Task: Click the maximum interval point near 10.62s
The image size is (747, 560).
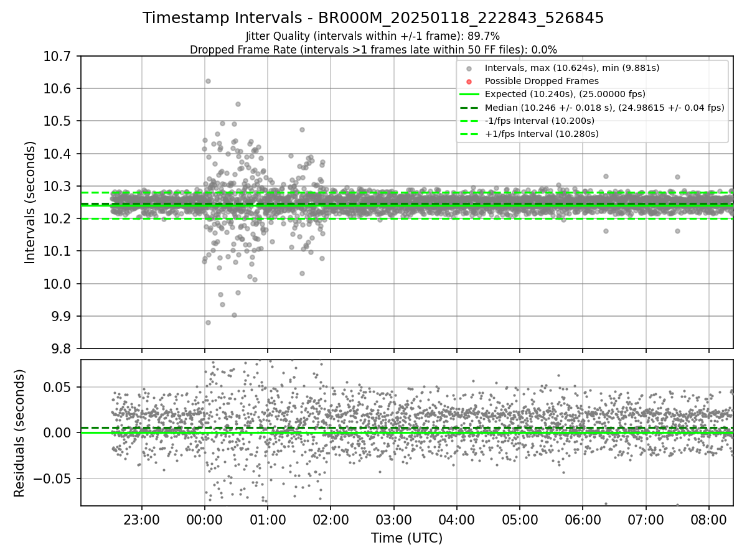Action: [x=208, y=81]
